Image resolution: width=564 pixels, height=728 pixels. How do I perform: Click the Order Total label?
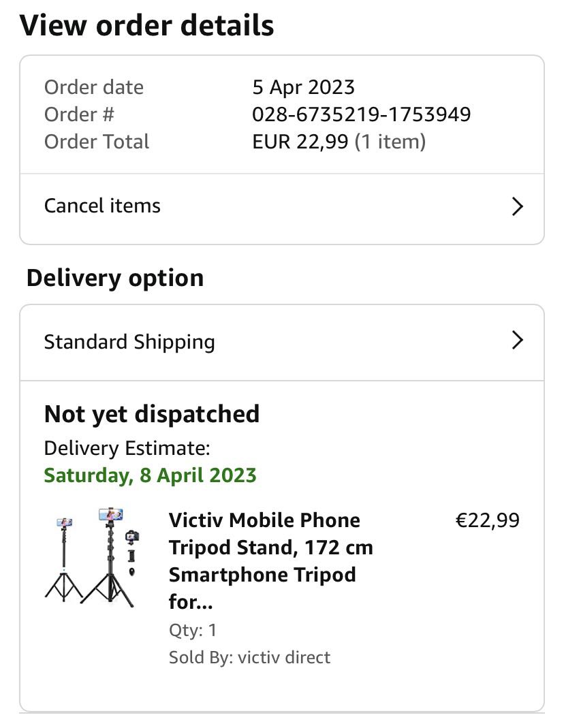click(97, 142)
